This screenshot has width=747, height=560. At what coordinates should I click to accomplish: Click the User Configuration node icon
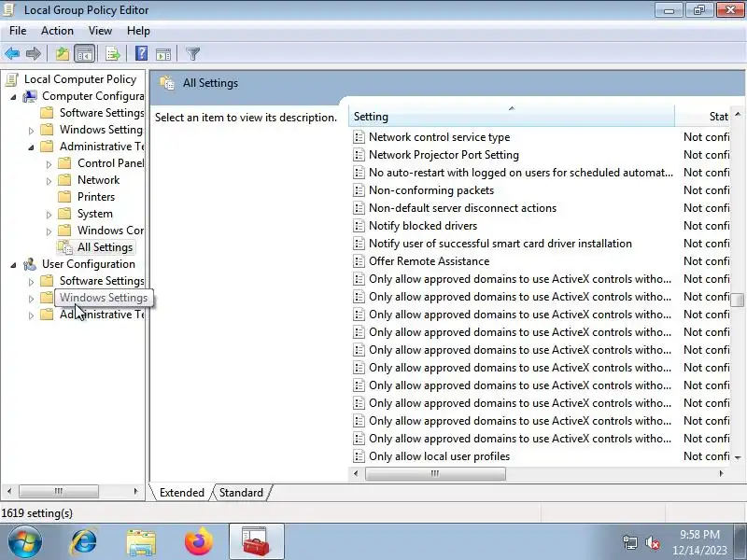[x=30, y=264]
